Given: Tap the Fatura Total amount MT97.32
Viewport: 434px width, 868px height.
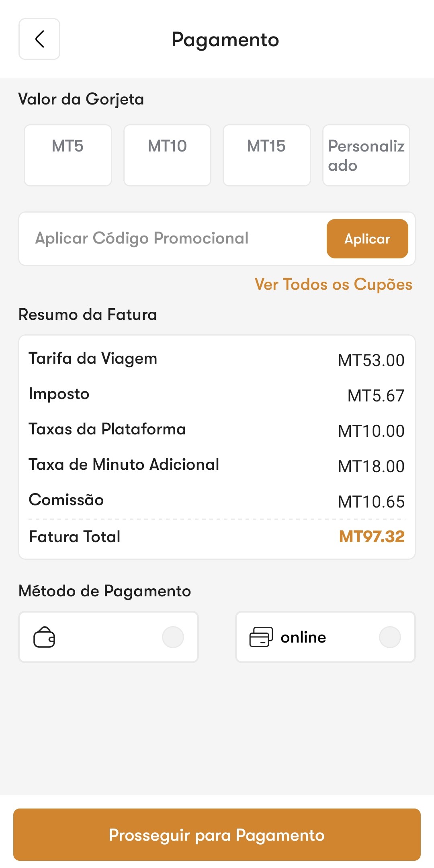Looking at the screenshot, I should (x=372, y=537).
